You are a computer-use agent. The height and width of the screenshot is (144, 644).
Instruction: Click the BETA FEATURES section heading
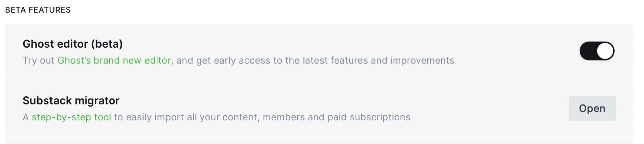[x=38, y=10]
